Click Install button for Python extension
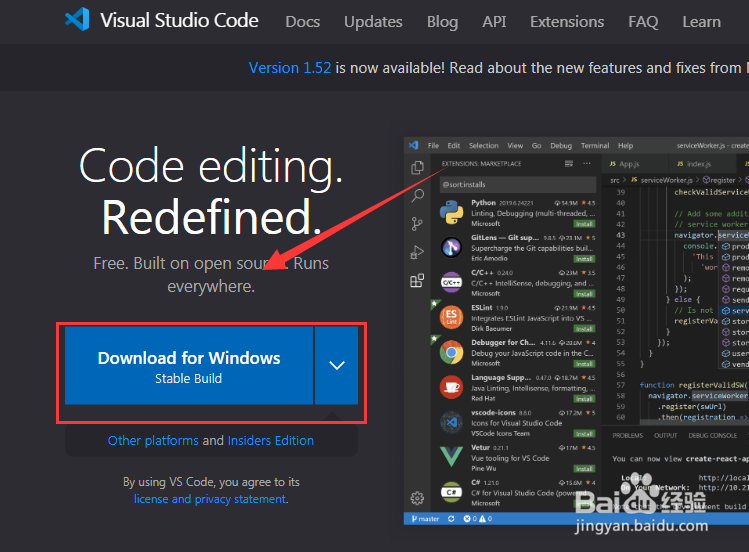This screenshot has width=749, height=552. click(x=584, y=224)
